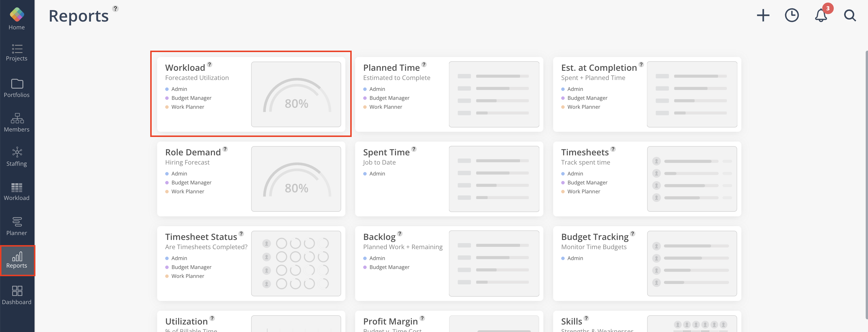Open the Planned Time report
868x332 pixels.
(x=391, y=68)
